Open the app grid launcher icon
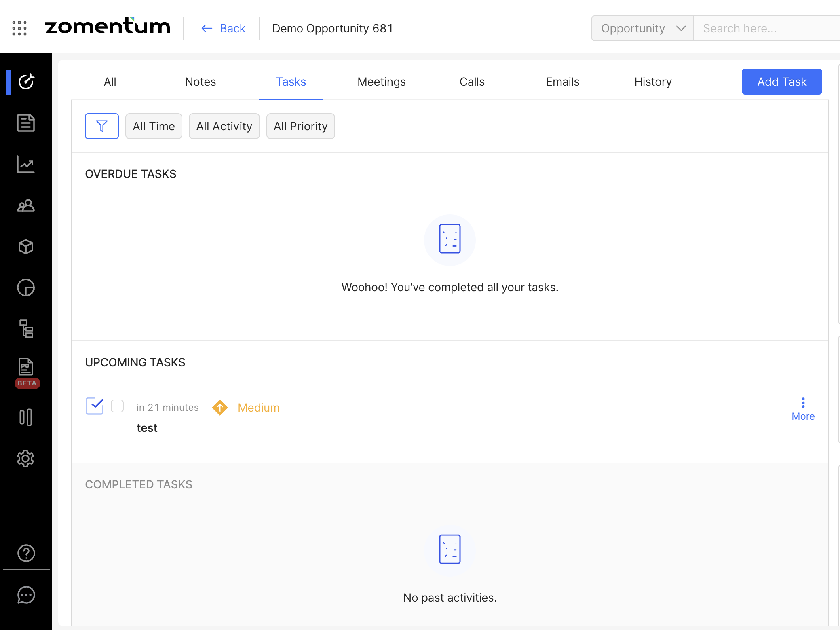Image resolution: width=840 pixels, height=630 pixels. click(19, 28)
